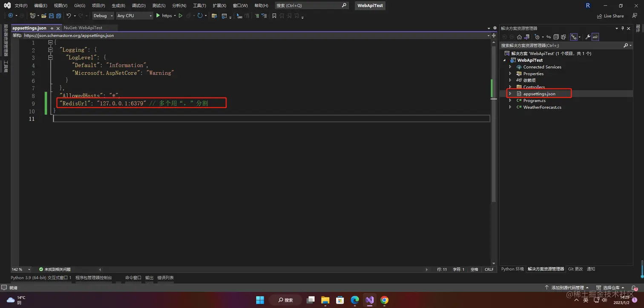
Task: Click the Properties wrench icon in Solution Explorer
Action: [588, 37]
